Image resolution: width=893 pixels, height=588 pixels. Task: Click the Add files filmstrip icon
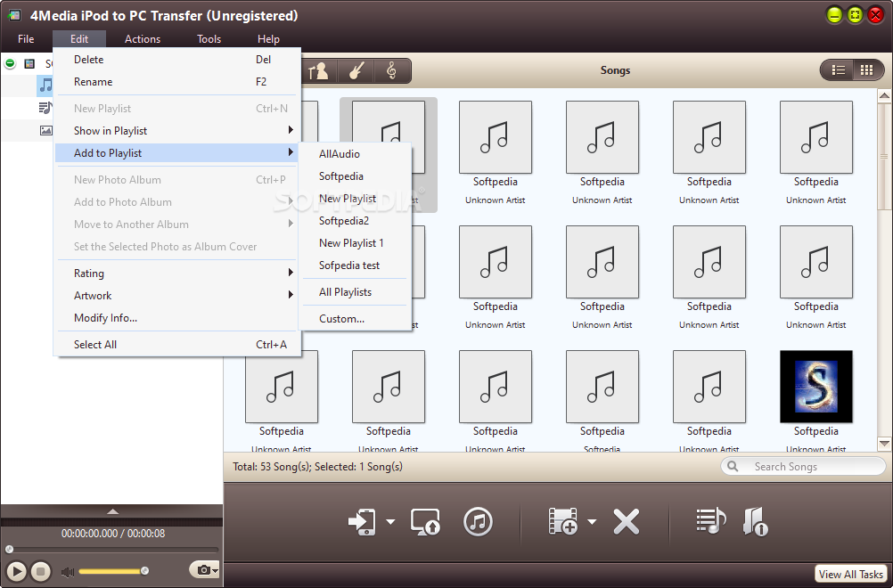tap(562, 521)
